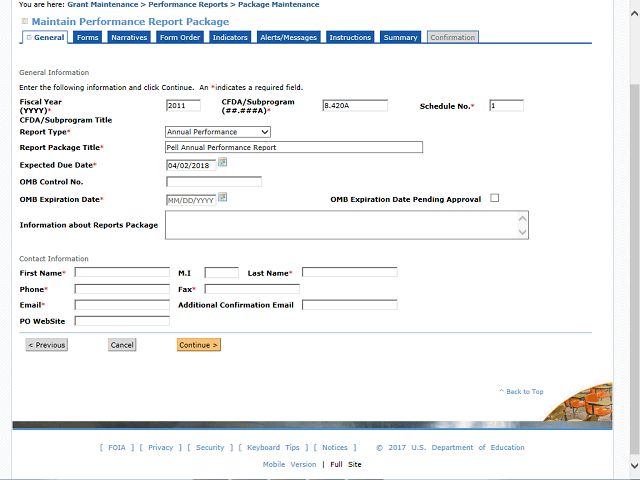640x480 pixels.
Task: Click the OMB Expiration Date text field
Action: (x=191, y=200)
